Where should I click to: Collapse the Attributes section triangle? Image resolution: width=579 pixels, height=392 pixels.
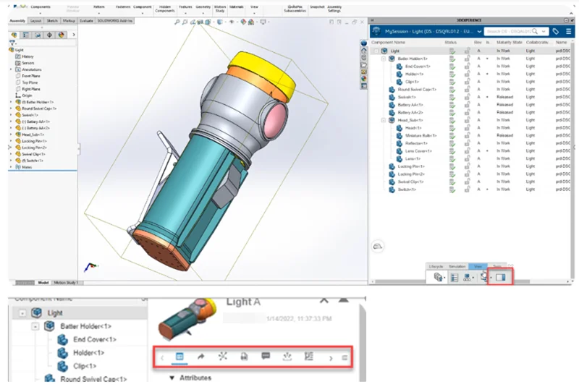[172, 378]
